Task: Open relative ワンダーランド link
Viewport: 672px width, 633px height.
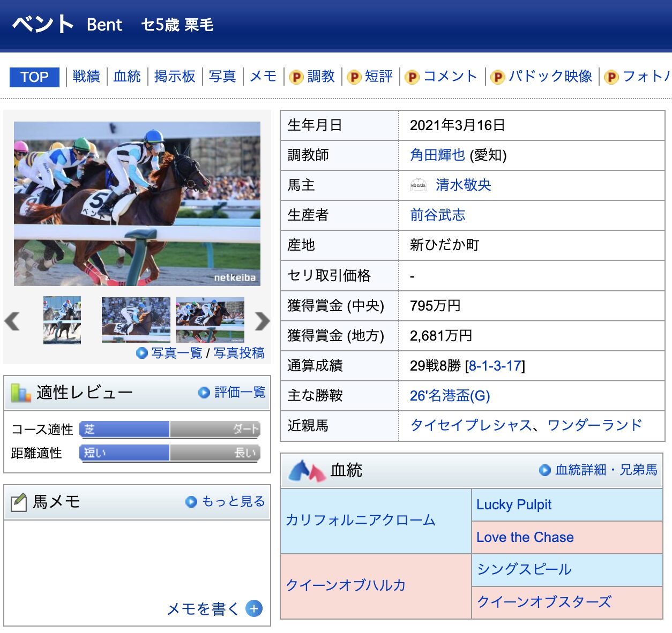Action: 595,426
